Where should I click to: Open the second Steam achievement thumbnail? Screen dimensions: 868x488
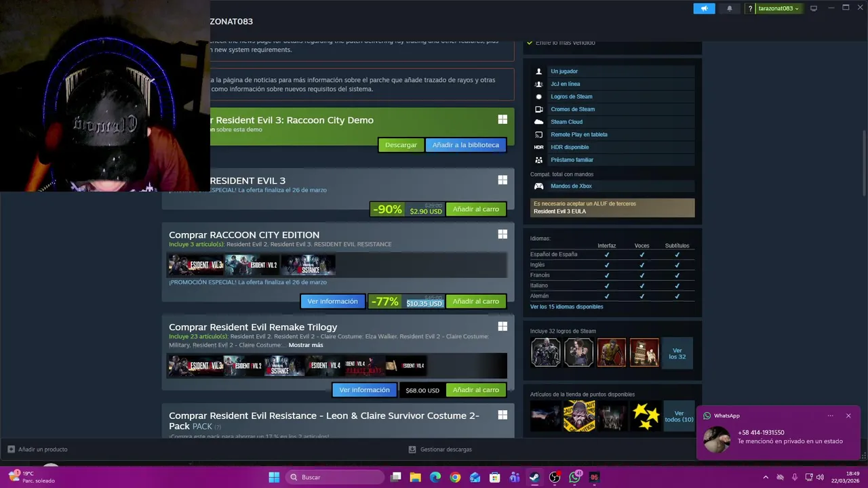click(x=578, y=352)
